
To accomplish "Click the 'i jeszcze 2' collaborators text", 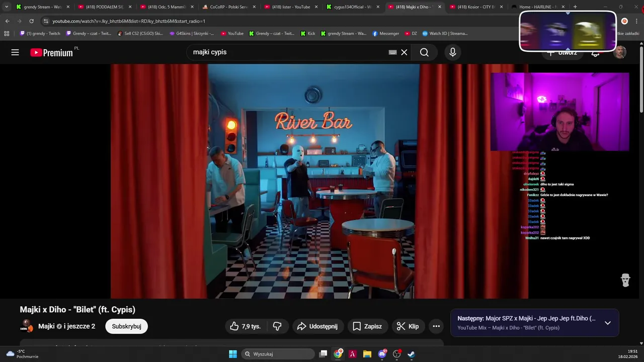I will pyautogui.click(x=79, y=326).
